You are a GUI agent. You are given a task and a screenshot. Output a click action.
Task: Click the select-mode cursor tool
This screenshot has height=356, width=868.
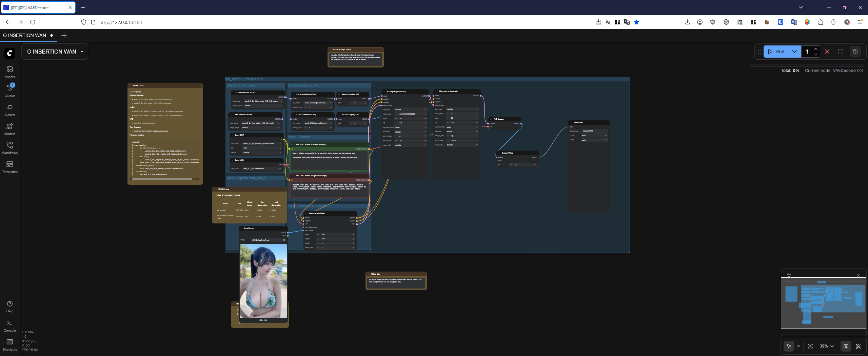click(789, 346)
